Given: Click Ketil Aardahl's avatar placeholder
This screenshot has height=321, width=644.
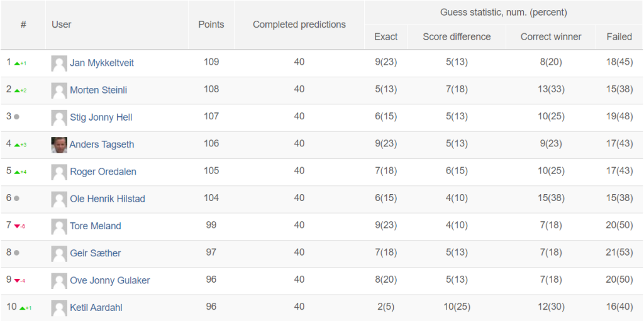Looking at the screenshot, I should [x=59, y=308].
